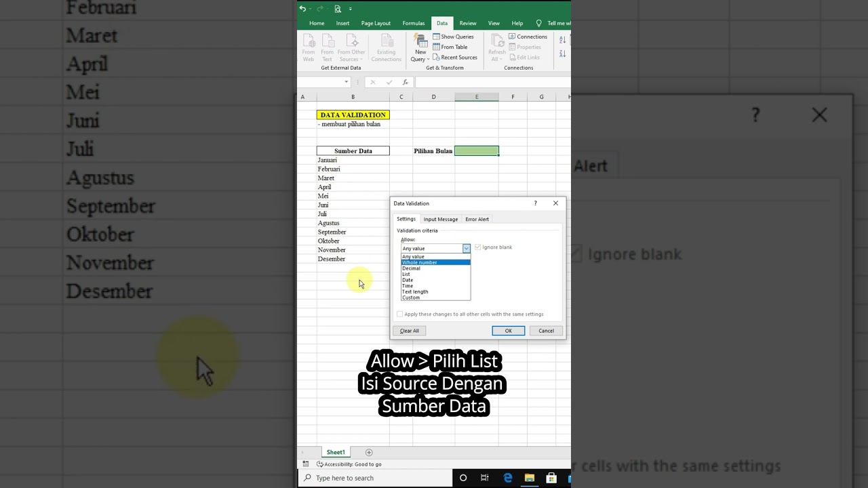Choose 'Decimal' in Allow list
This screenshot has height=488, width=868.
(x=435, y=268)
